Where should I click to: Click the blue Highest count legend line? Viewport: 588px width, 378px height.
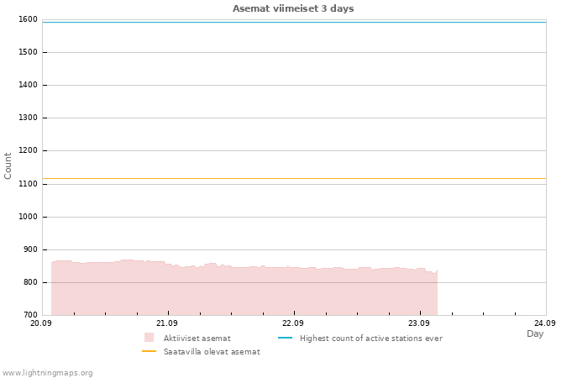285,338
